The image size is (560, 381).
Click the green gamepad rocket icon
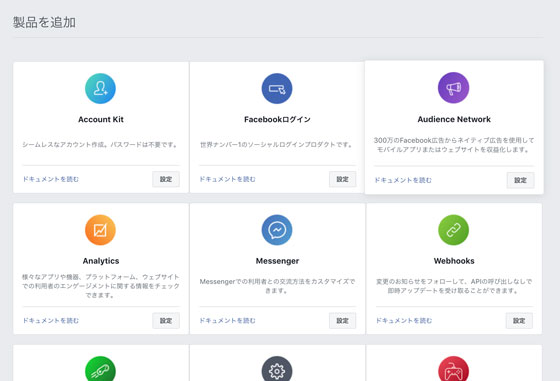[100, 369]
